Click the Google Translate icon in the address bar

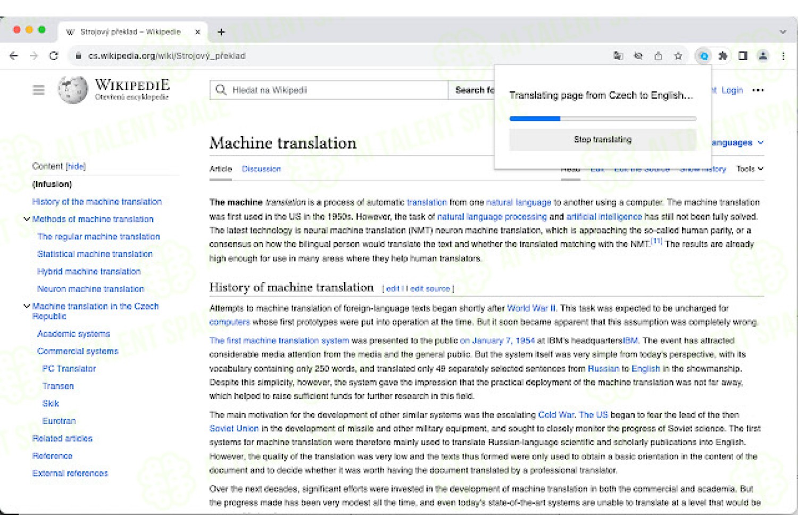618,56
